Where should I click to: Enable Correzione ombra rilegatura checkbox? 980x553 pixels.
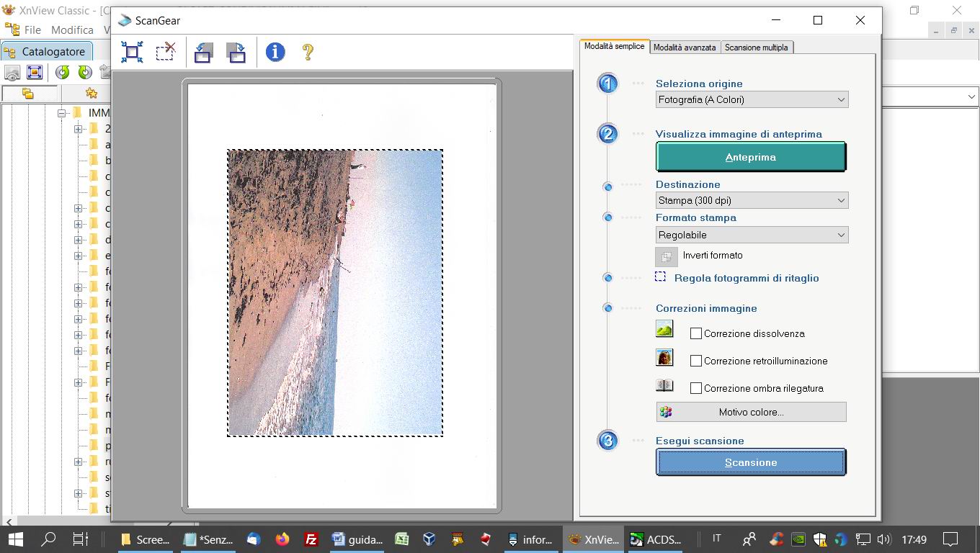click(696, 388)
